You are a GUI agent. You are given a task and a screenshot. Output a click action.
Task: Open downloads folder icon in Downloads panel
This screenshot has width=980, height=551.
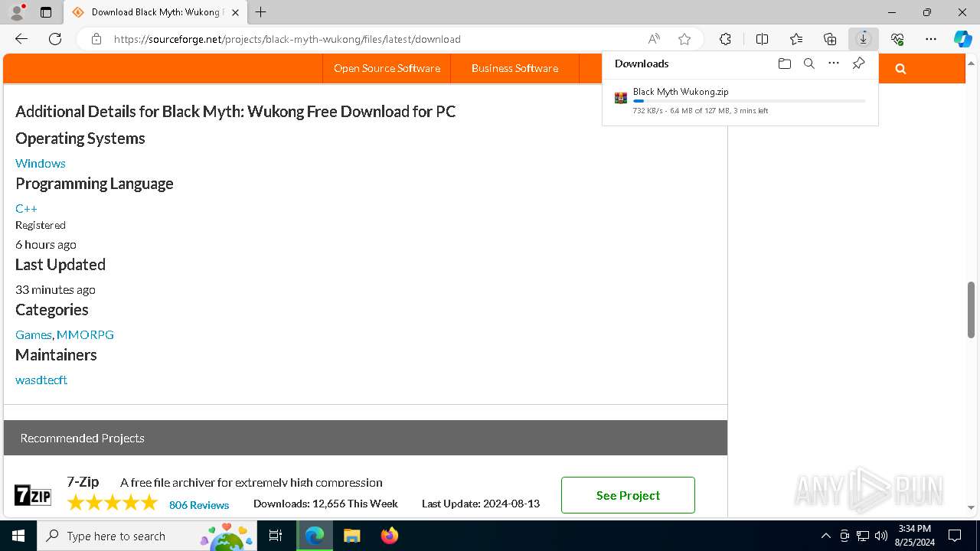coord(784,64)
